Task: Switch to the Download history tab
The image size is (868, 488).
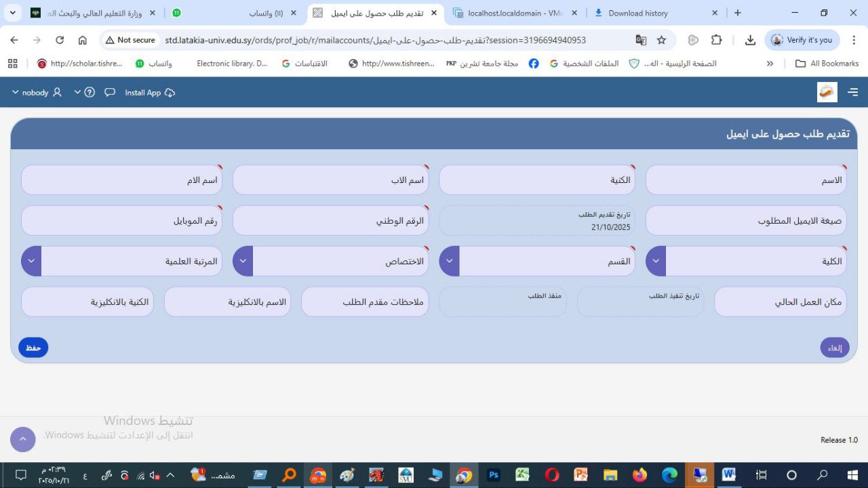Action: (x=637, y=13)
